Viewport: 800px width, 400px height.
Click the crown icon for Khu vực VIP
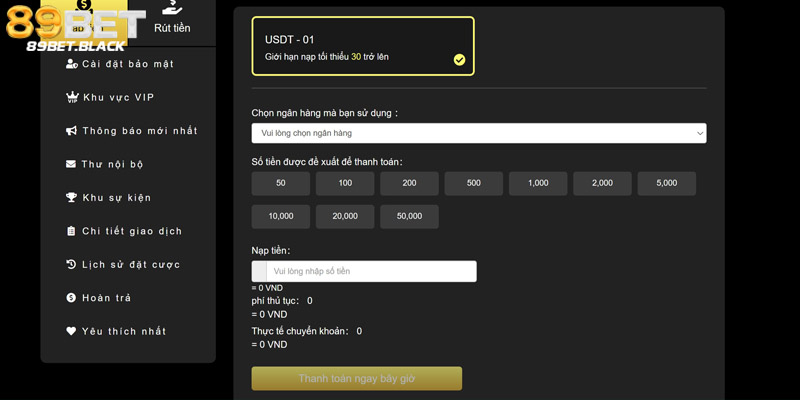point(71,97)
